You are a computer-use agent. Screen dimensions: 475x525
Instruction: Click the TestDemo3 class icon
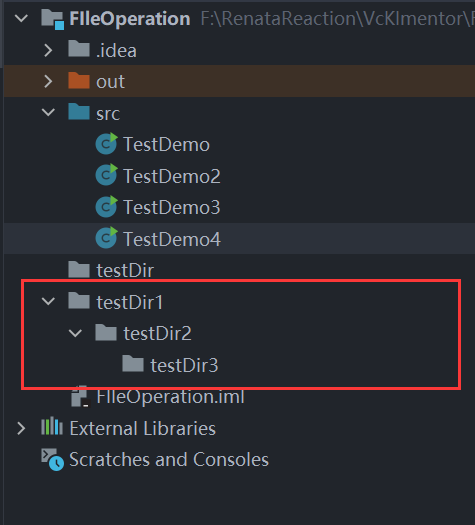coord(106,207)
